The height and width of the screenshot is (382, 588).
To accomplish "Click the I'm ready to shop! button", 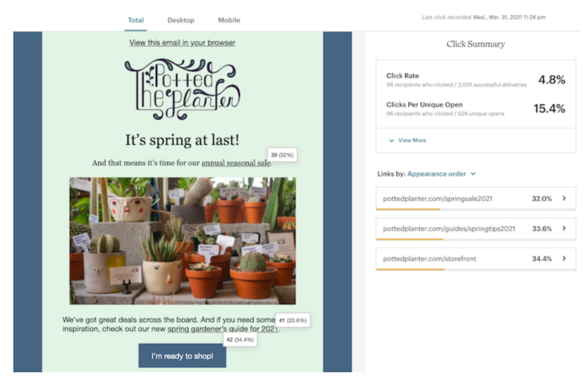I will click(182, 356).
